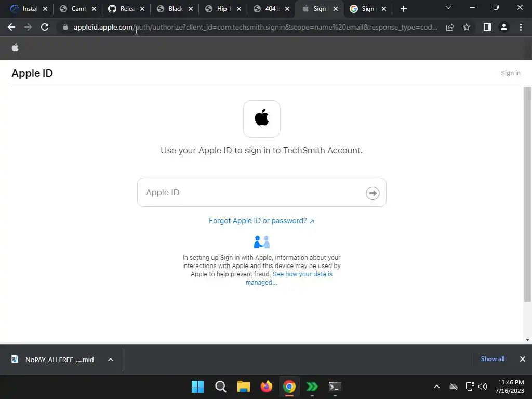The image size is (532, 399).
Task: Open the volume tray icon
Action: tap(483, 387)
